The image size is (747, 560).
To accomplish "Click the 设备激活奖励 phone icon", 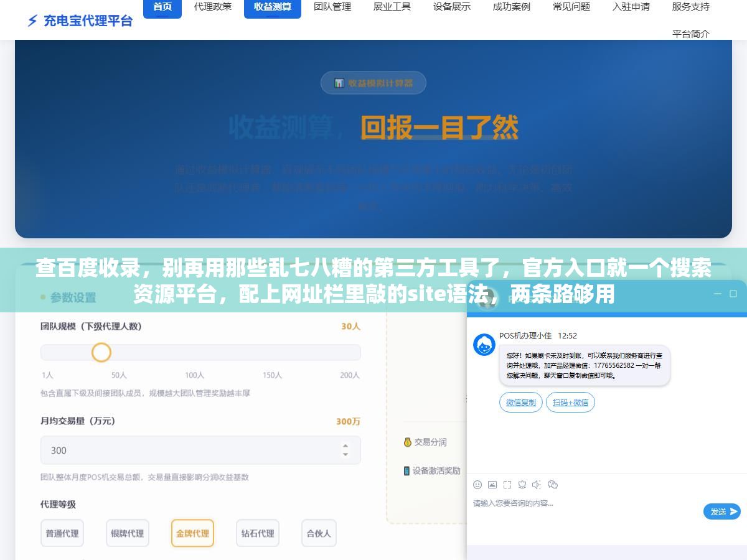I will 407,470.
